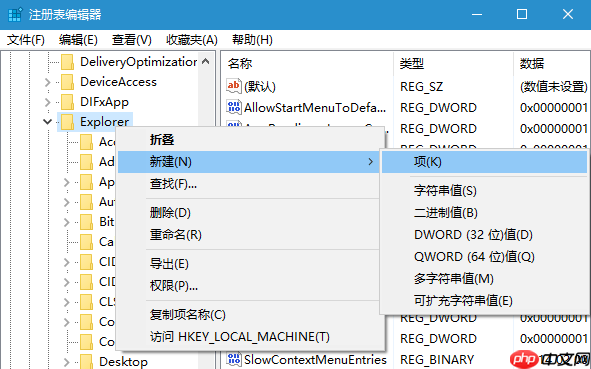Expand the Au subkey node

pos(67,202)
